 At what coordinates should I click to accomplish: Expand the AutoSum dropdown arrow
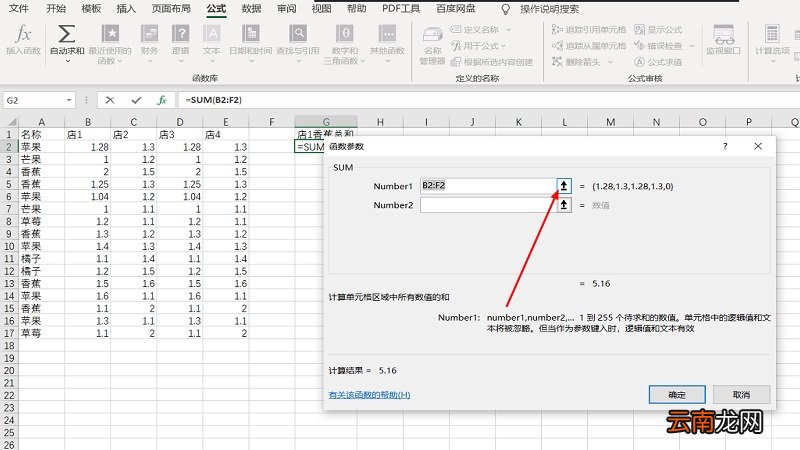point(67,61)
